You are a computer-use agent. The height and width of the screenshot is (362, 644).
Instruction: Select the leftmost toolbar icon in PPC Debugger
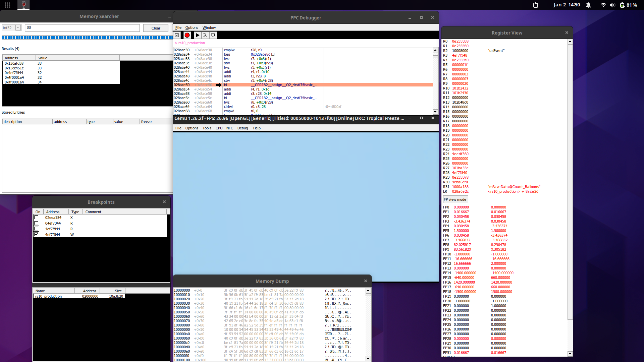pos(177,35)
